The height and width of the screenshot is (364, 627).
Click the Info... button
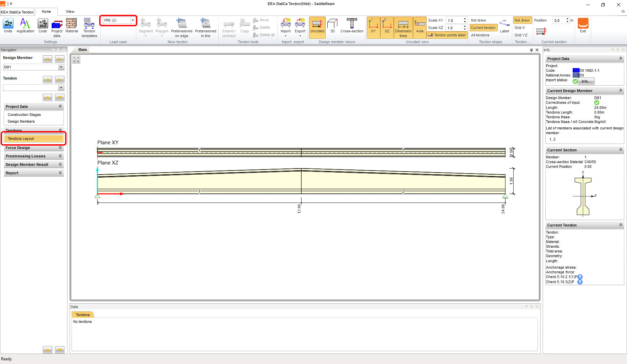[x=586, y=81]
